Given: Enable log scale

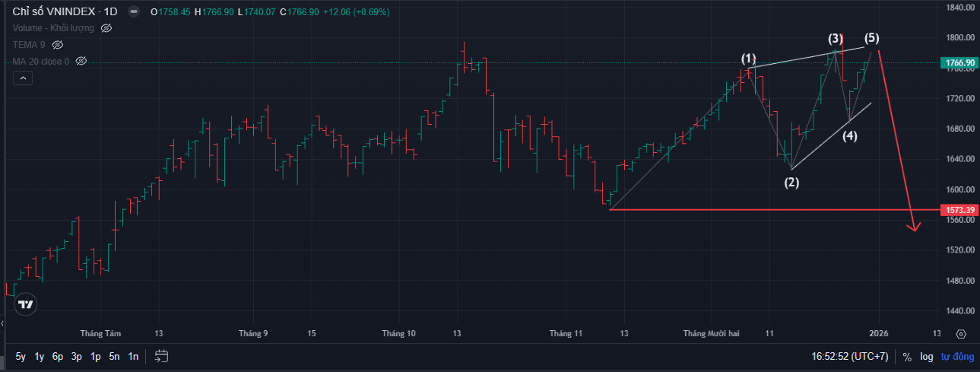Looking at the screenshot, I should (926, 356).
